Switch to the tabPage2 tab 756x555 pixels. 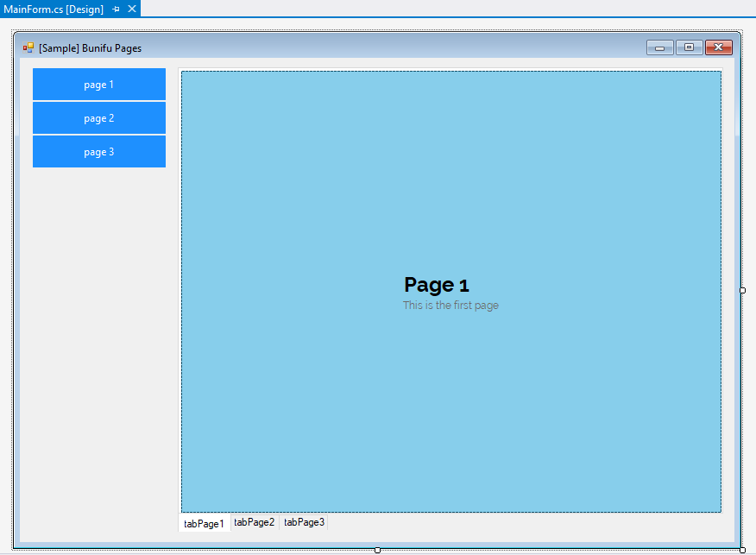(255, 522)
